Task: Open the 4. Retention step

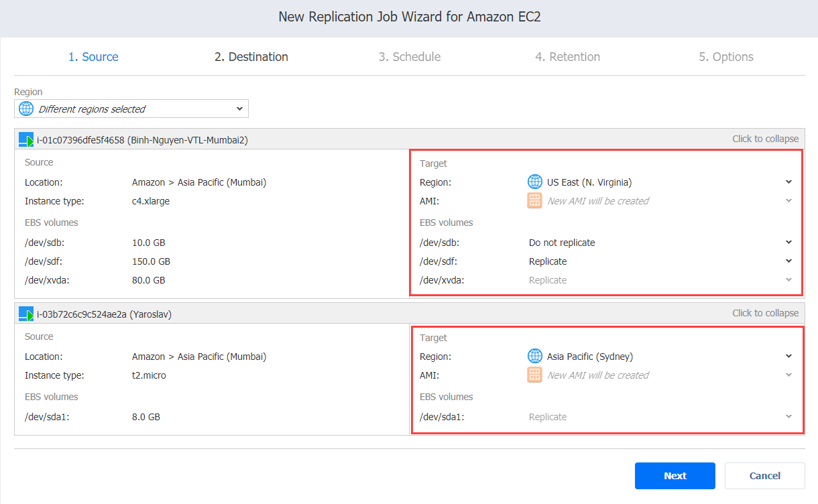Action: [x=568, y=57]
